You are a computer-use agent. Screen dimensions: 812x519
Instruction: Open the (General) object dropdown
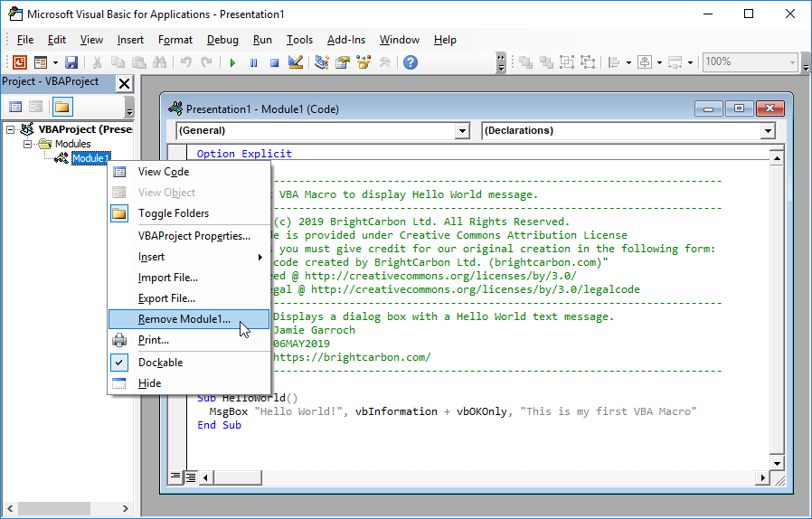pyautogui.click(x=462, y=131)
